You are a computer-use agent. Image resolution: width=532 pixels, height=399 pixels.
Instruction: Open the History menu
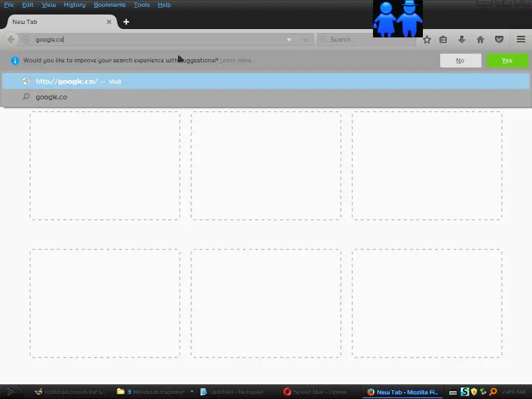[x=74, y=5]
